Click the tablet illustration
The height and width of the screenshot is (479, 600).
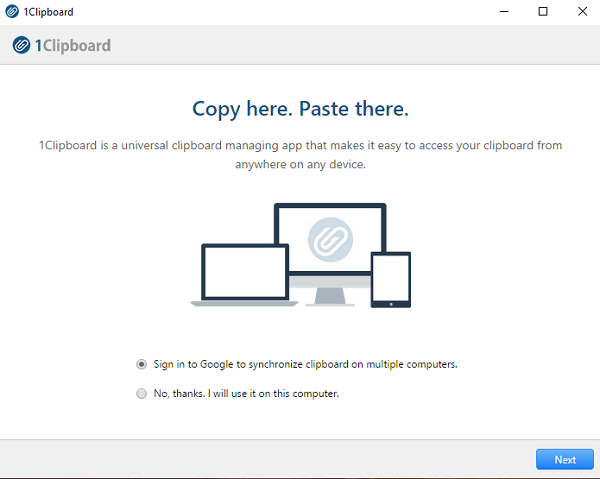pos(391,280)
